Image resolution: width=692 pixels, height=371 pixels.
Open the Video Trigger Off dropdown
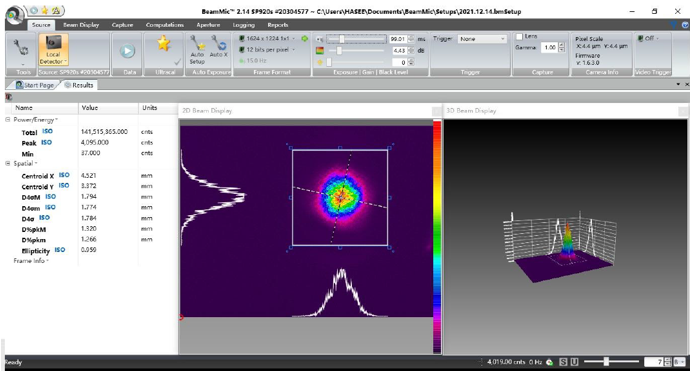[648, 39]
